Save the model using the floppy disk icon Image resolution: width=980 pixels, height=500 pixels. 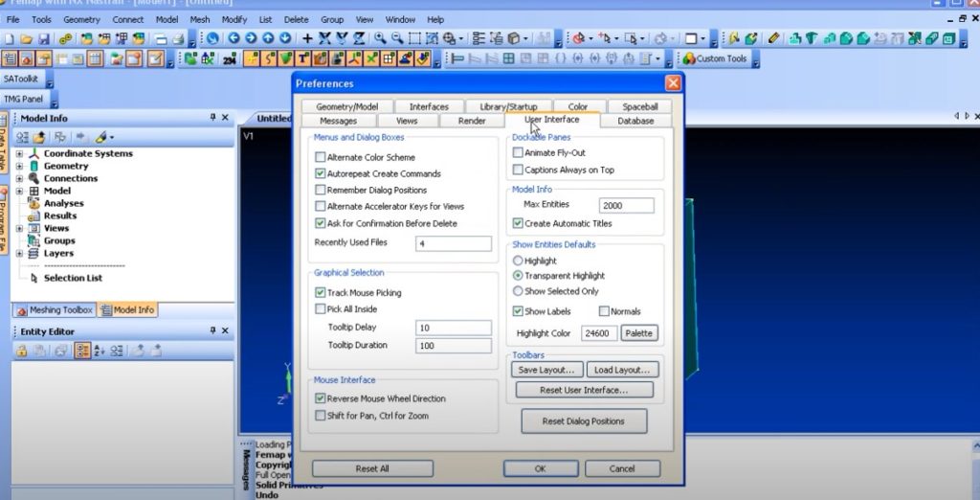pos(44,39)
